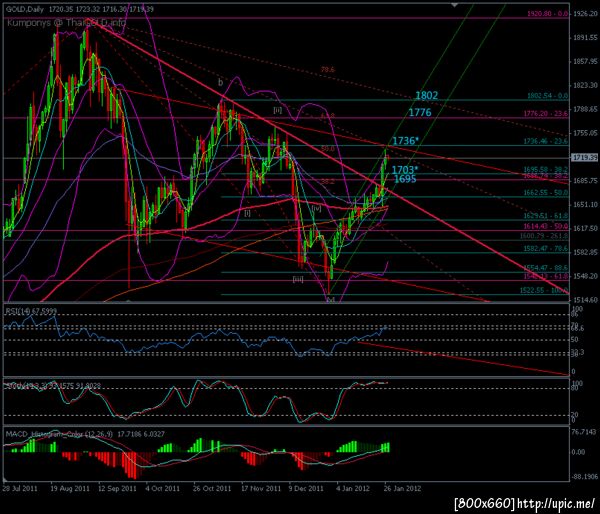This screenshot has width=600, height=514.
Task: Click price axis value 1617.50
Action: point(585,228)
